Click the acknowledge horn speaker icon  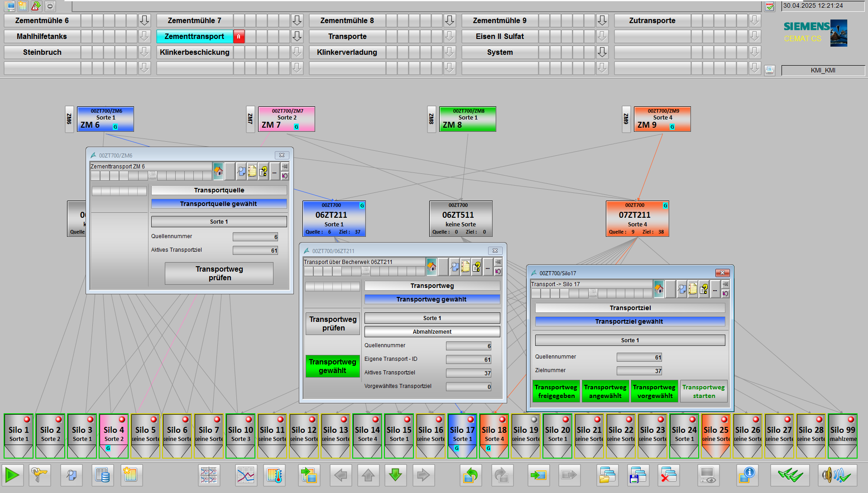pos(836,475)
